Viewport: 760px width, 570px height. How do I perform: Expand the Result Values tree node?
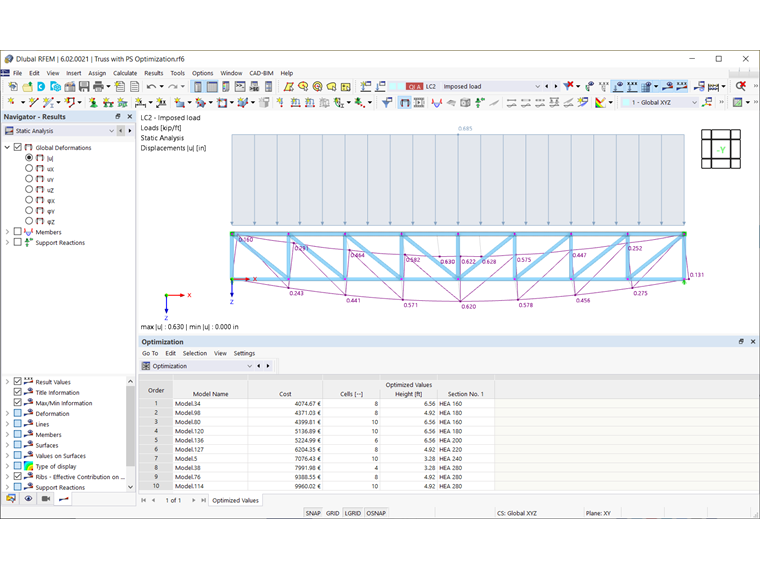tap(7, 381)
